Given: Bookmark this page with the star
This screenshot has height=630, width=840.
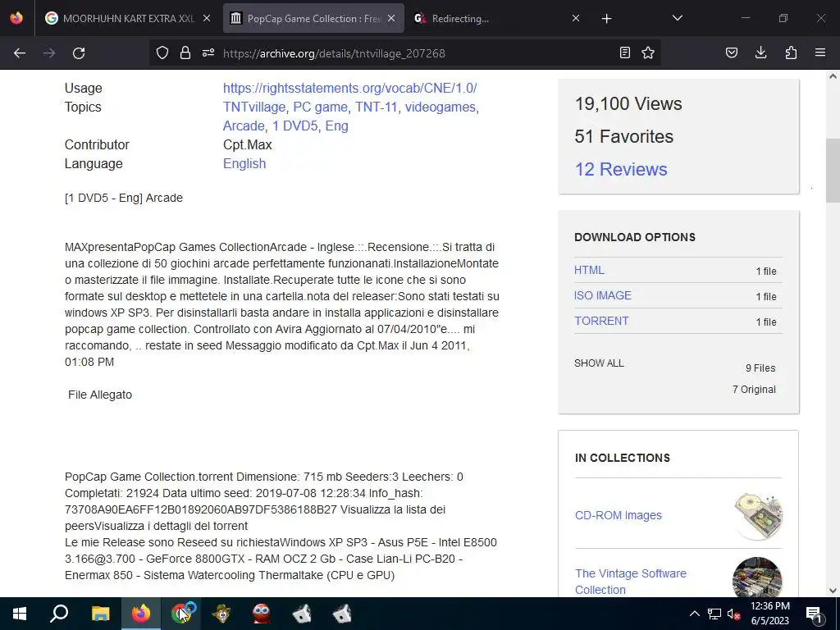Looking at the screenshot, I should 648,52.
